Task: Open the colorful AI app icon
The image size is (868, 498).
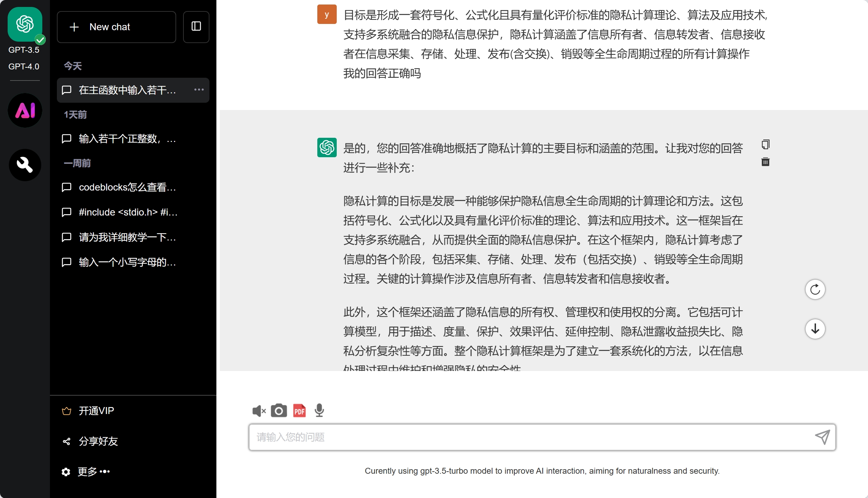Action: click(25, 110)
